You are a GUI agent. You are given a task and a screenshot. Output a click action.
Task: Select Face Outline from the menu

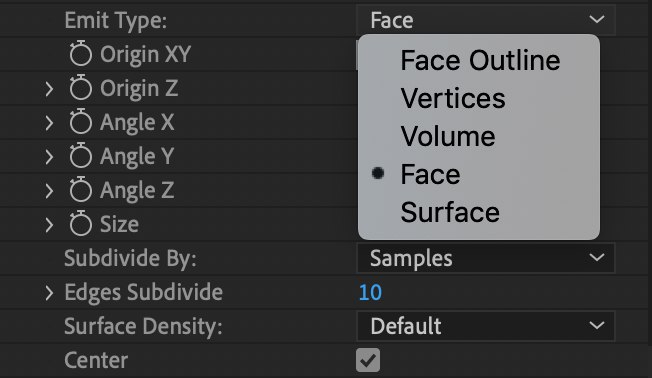[x=479, y=61]
